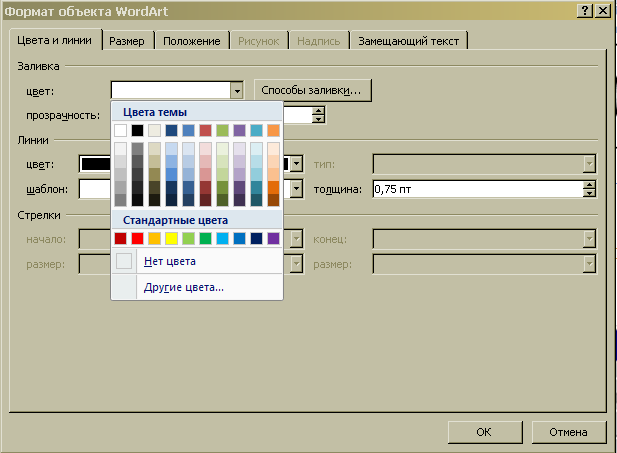
Task: Select dark blue standard color
Action: coord(256,238)
